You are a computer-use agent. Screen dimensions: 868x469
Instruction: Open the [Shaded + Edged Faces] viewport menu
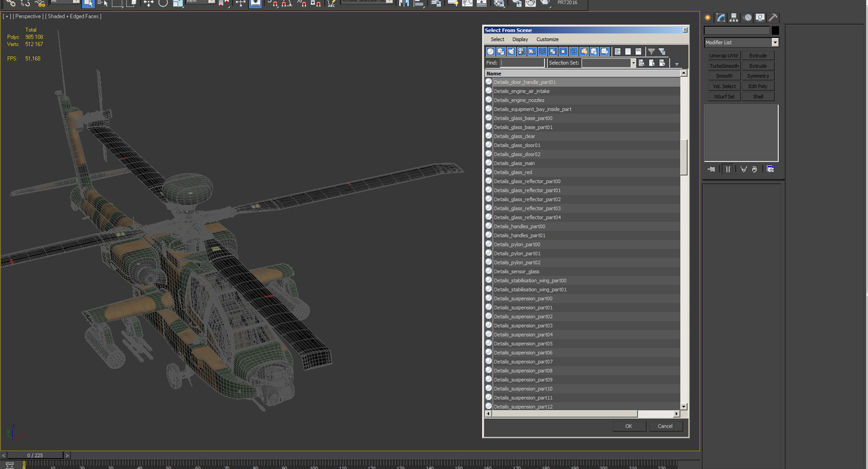pos(73,16)
